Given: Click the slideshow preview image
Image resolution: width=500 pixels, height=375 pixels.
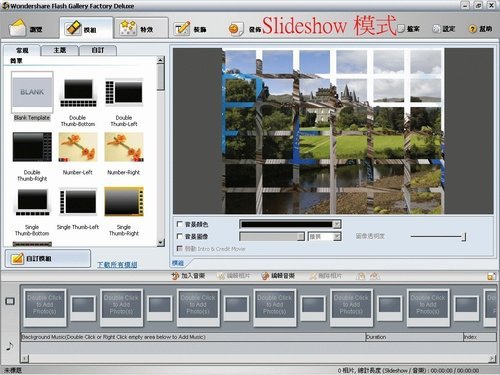Looking at the screenshot, I should pos(333,131).
